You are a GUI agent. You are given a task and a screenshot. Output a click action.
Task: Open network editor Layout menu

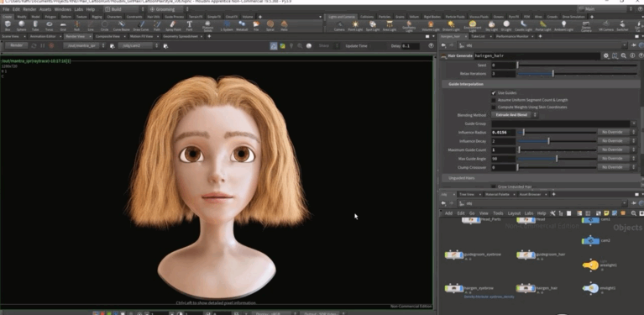pyautogui.click(x=514, y=213)
